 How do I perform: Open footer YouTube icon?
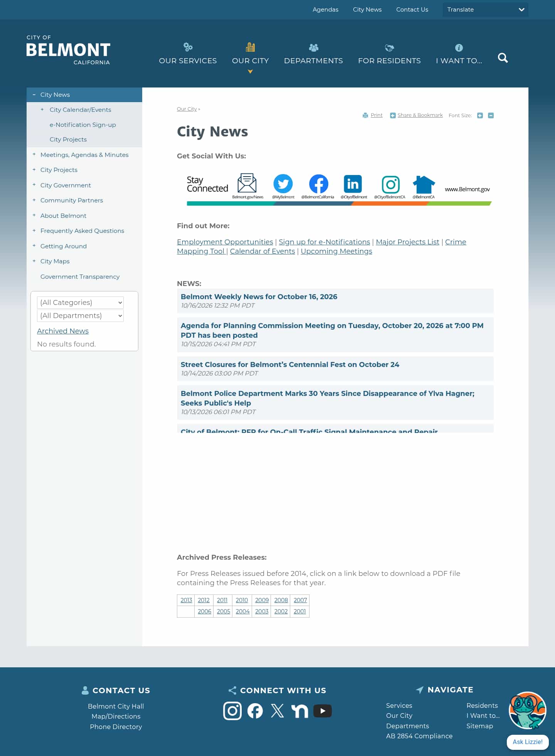(x=323, y=711)
